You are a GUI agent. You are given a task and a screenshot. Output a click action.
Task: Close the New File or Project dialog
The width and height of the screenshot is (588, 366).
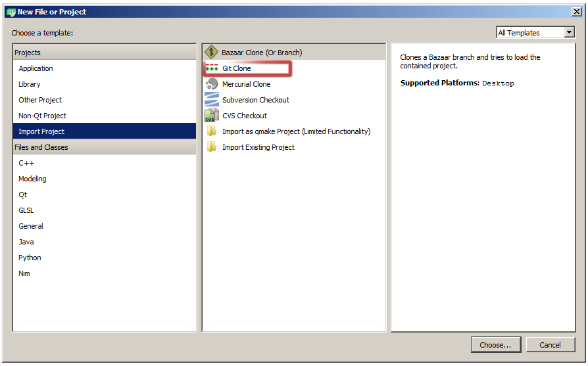pyautogui.click(x=577, y=12)
